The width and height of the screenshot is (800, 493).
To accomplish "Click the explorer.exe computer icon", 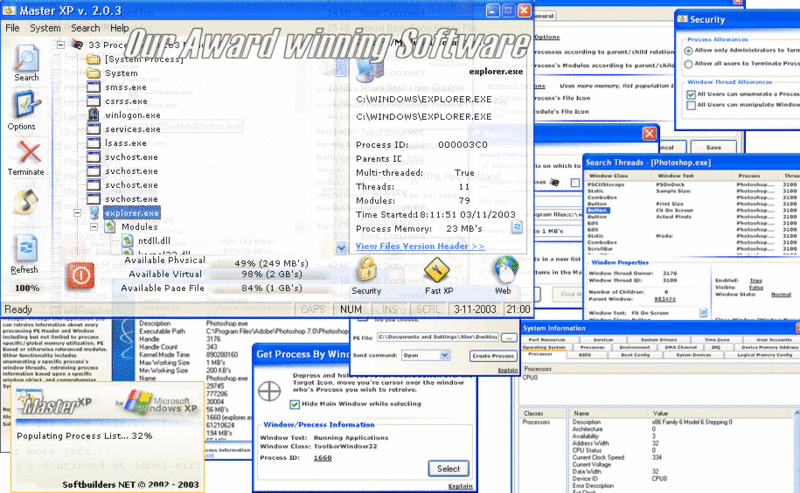I will (x=94, y=212).
